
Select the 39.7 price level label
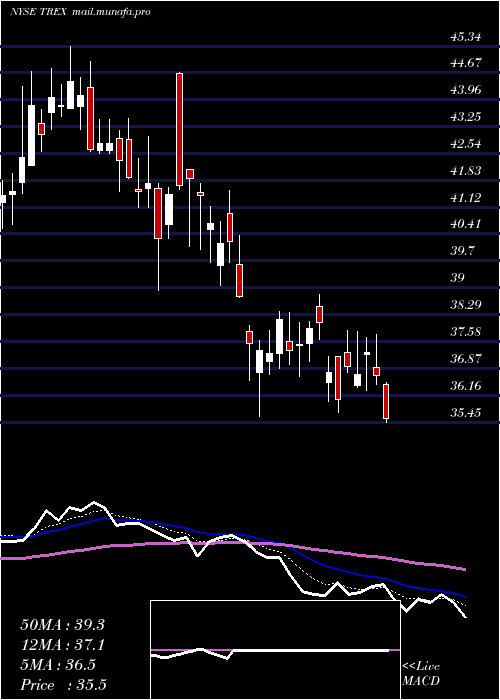pos(463,250)
